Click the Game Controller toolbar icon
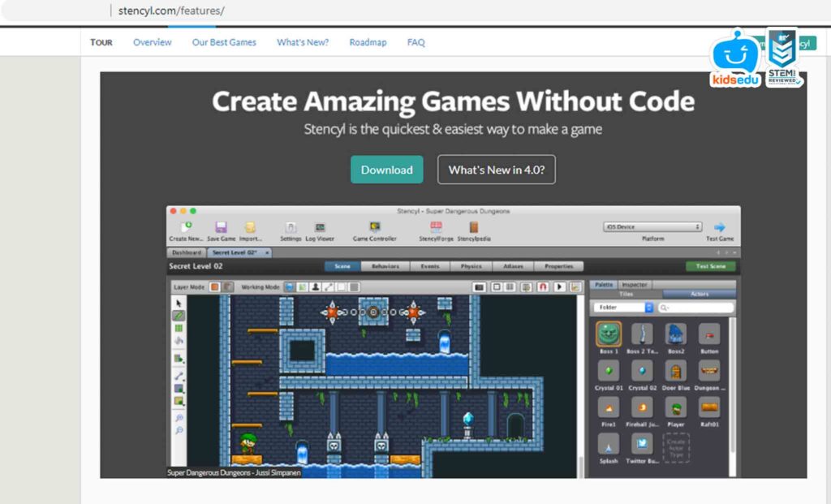This screenshot has width=831, height=504. 374,228
